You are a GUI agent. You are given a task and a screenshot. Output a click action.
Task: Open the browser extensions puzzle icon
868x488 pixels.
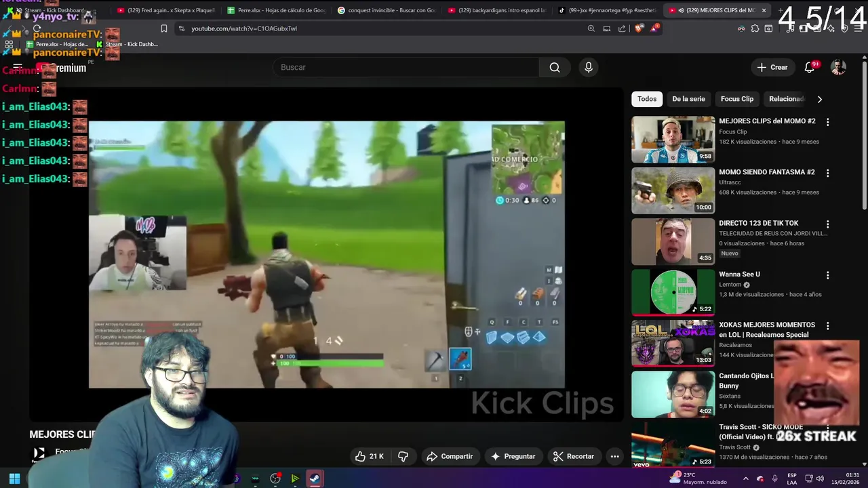coord(755,28)
